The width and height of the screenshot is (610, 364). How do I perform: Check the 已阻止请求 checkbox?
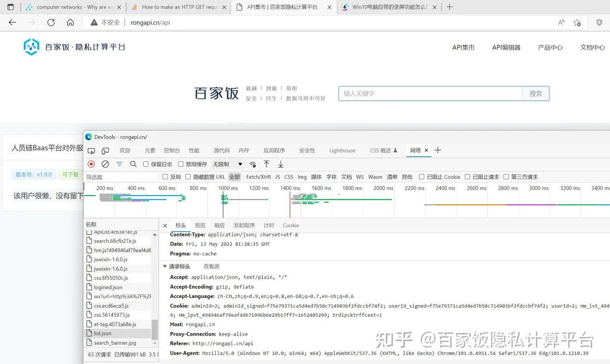pos(467,177)
